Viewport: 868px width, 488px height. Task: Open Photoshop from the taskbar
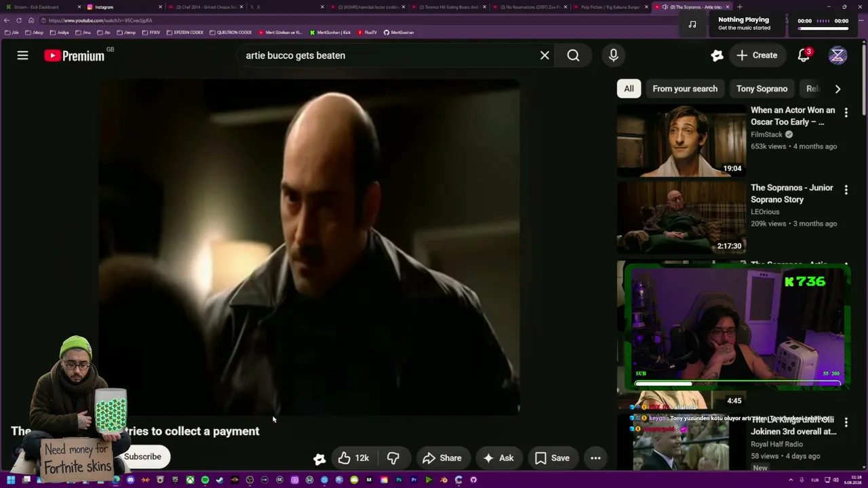399,480
